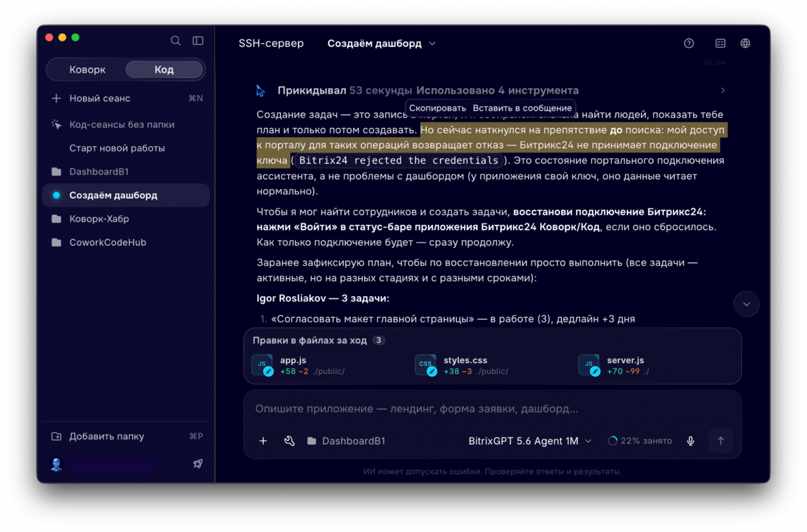Activate the microphone voice input icon

pyautogui.click(x=690, y=441)
